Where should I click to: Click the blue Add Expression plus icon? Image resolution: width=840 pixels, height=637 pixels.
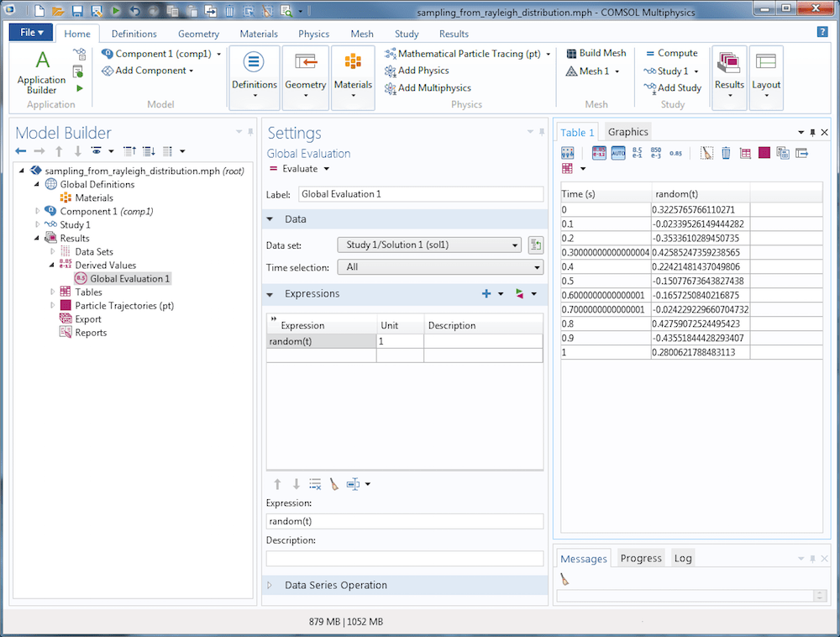pyautogui.click(x=486, y=293)
